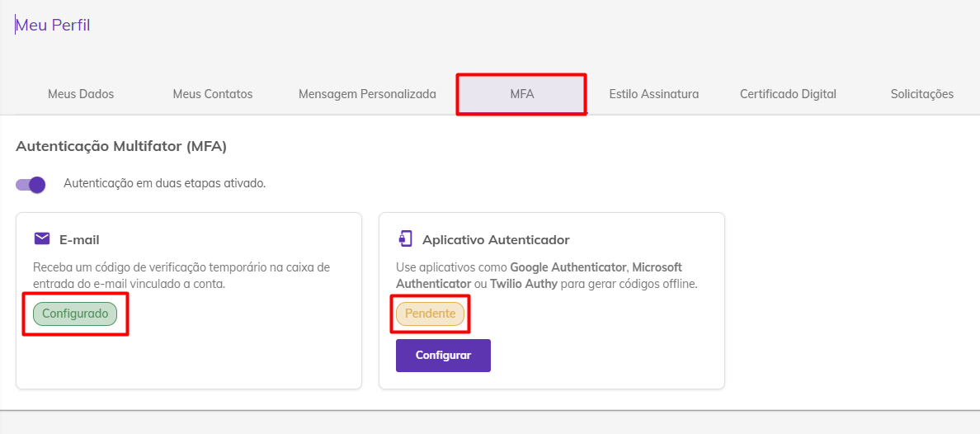Click the bold Google Authenticator text
This screenshot has width=980, height=434.
pyautogui.click(x=568, y=267)
